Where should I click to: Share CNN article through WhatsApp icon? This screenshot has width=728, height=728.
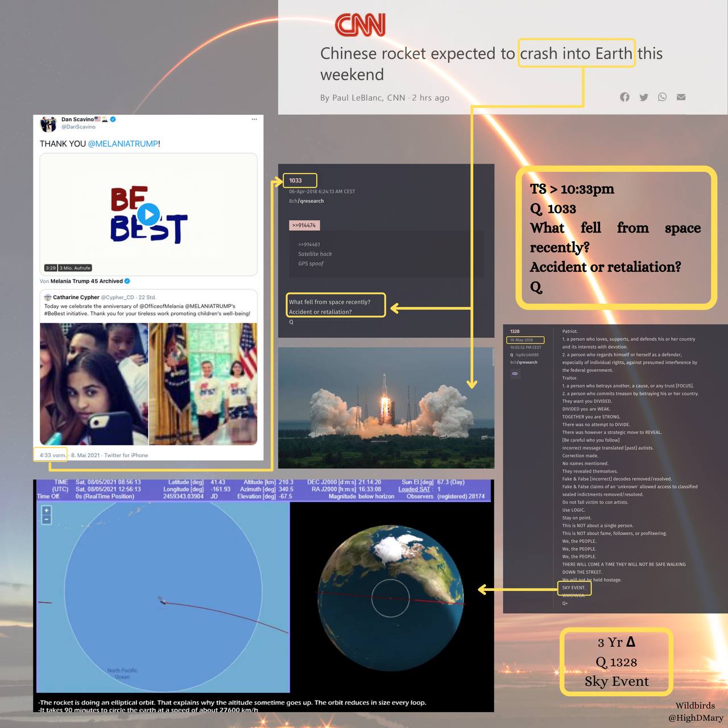662,97
